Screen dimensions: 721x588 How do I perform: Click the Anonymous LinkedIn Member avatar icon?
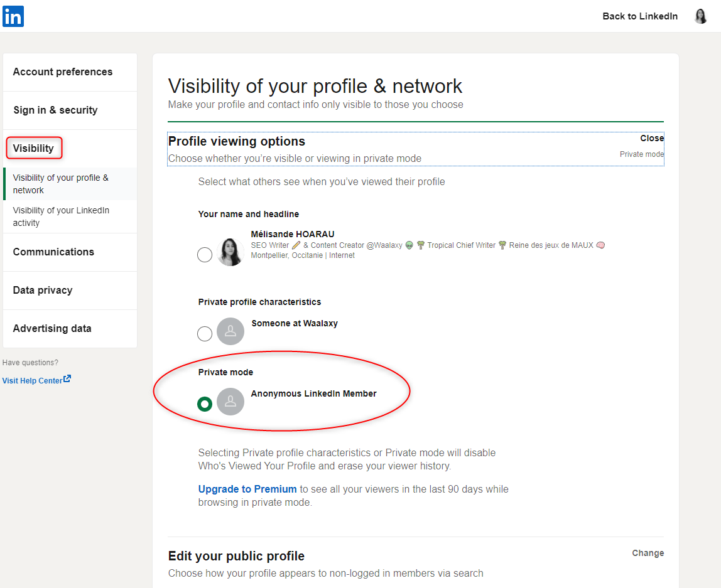point(230,402)
